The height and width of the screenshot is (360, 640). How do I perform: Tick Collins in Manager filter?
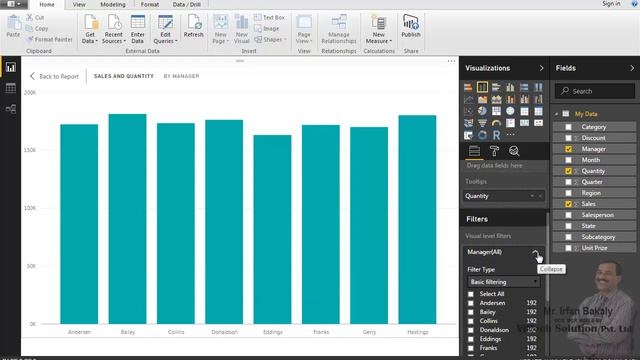pos(471,321)
